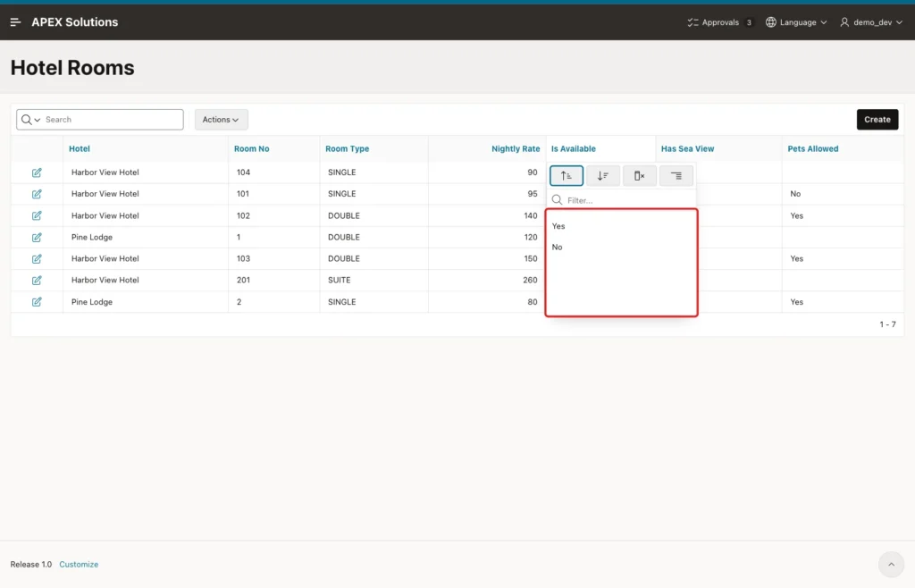Click the Hotel column header

tap(80, 148)
